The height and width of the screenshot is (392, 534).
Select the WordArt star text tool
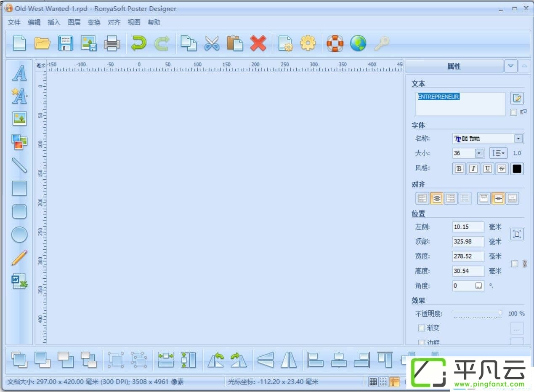point(19,96)
